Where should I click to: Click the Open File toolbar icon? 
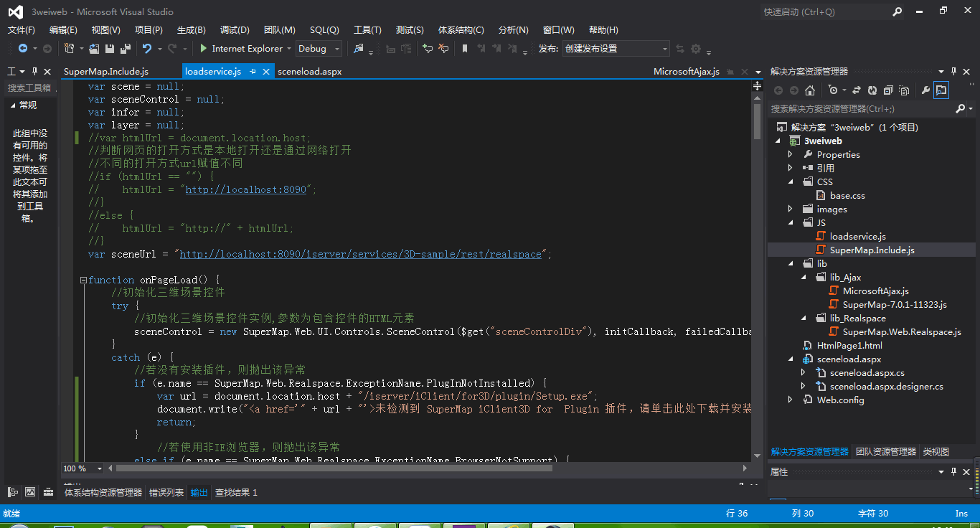point(94,49)
